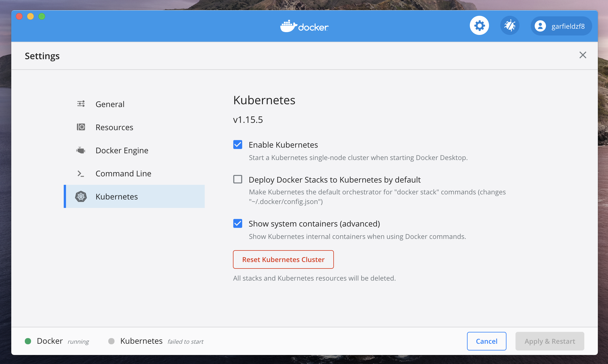Click the Cancel button
Screen dimensions: 608x364
[486, 341]
